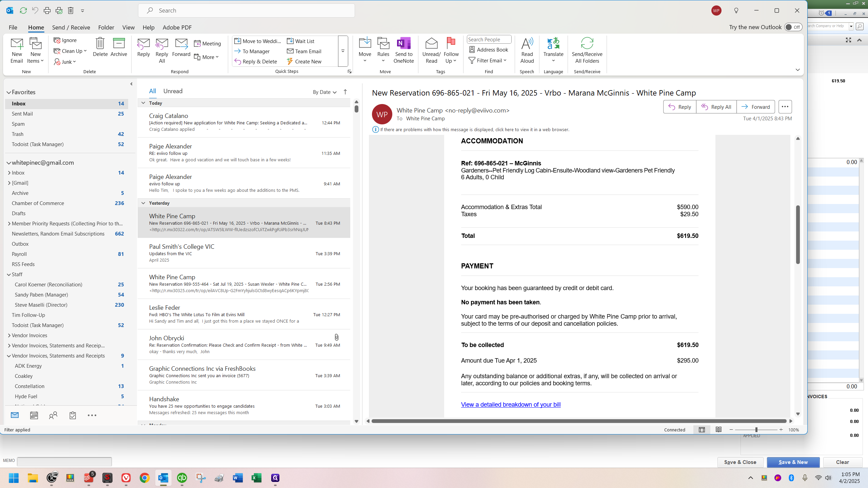Image resolution: width=868 pixels, height=488 pixels.
Task: Switch to Reading view in status bar
Action: click(718, 430)
